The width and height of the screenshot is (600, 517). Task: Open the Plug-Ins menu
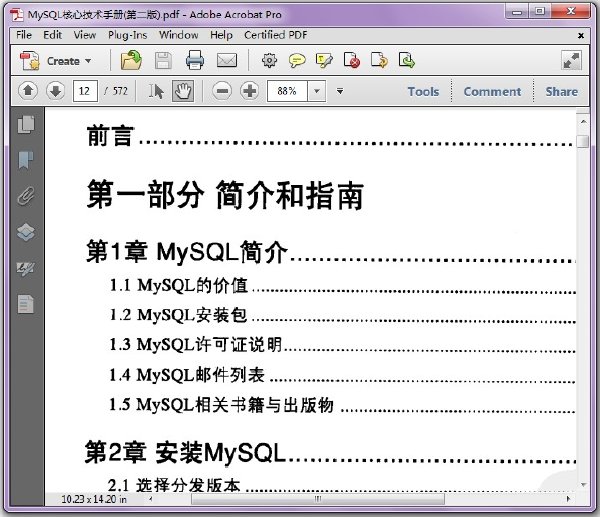[x=127, y=35]
